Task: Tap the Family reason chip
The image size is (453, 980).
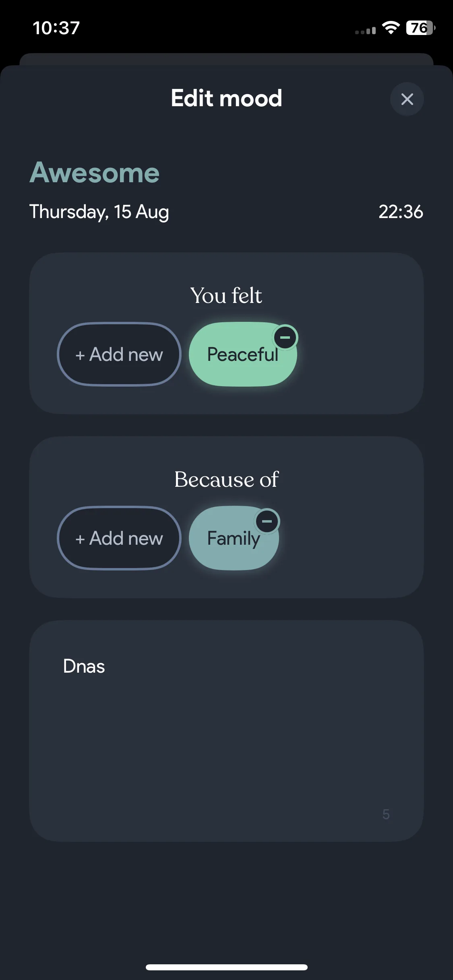Action: pos(234,539)
